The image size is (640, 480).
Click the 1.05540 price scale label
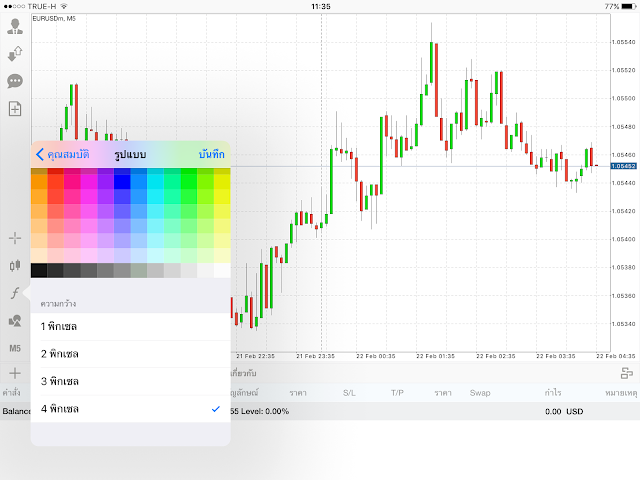click(x=623, y=42)
